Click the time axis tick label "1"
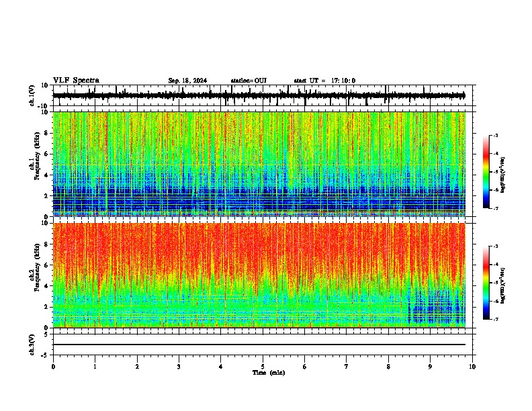Image resolution: width=532 pixels, height=411 pixels. pyautogui.click(x=95, y=367)
